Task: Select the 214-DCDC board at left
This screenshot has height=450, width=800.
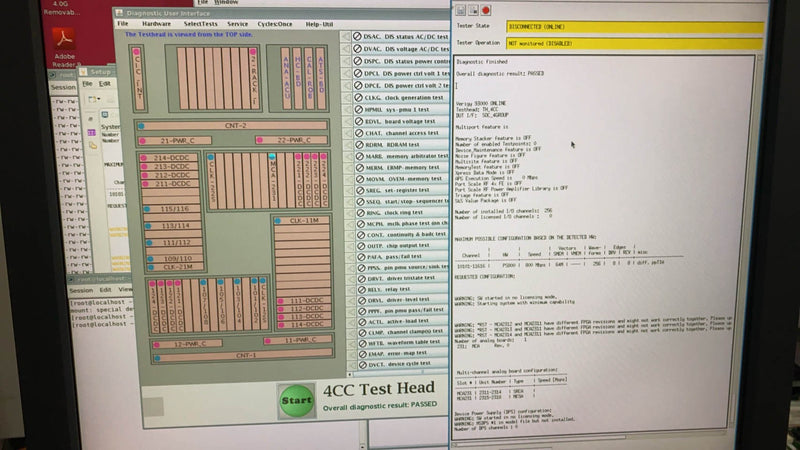Action: click(x=170, y=158)
